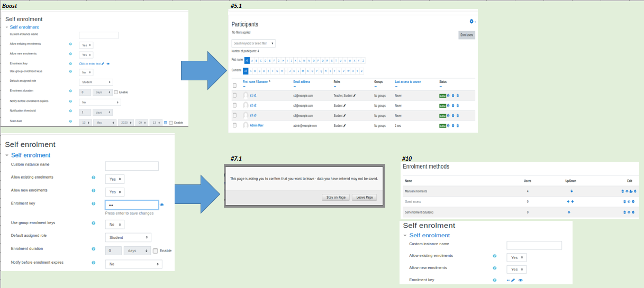The image size is (644, 288).
Task: Open Notify before enrolment expires dropdown in Boost panel
Action: tap(100, 102)
